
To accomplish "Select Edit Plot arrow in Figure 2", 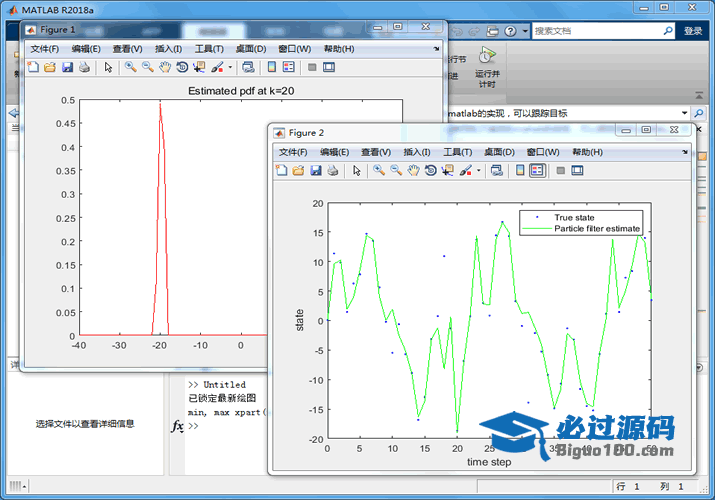I will click(x=357, y=170).
